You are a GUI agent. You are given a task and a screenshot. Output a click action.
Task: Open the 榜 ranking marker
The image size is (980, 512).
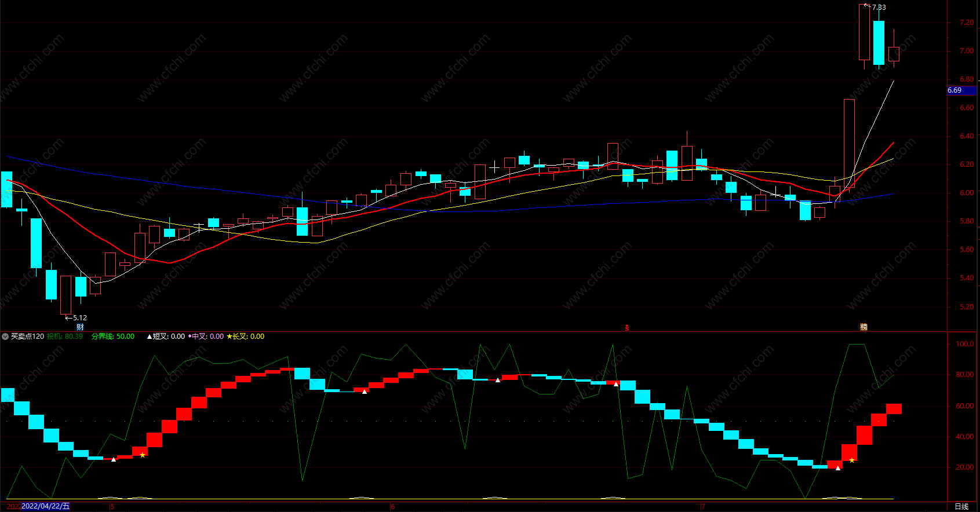864,327
